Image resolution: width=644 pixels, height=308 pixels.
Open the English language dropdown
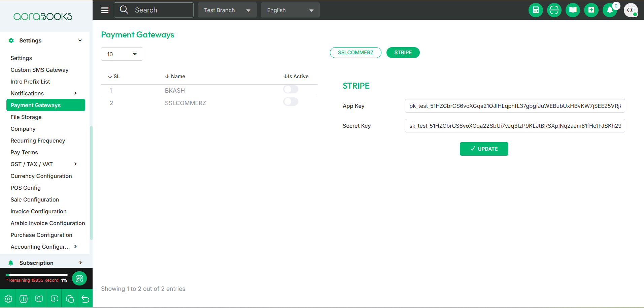click(290, 10)
